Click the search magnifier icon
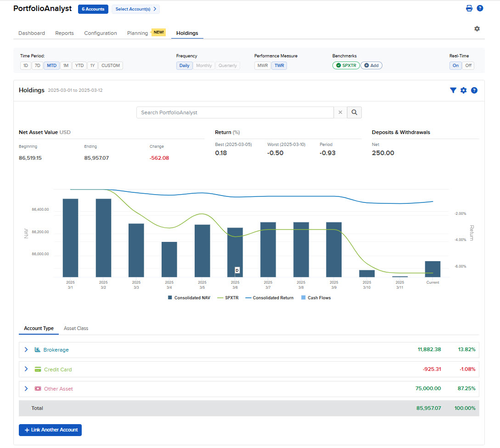This screenshot has height=448, width=500. (x=354, y=112)
